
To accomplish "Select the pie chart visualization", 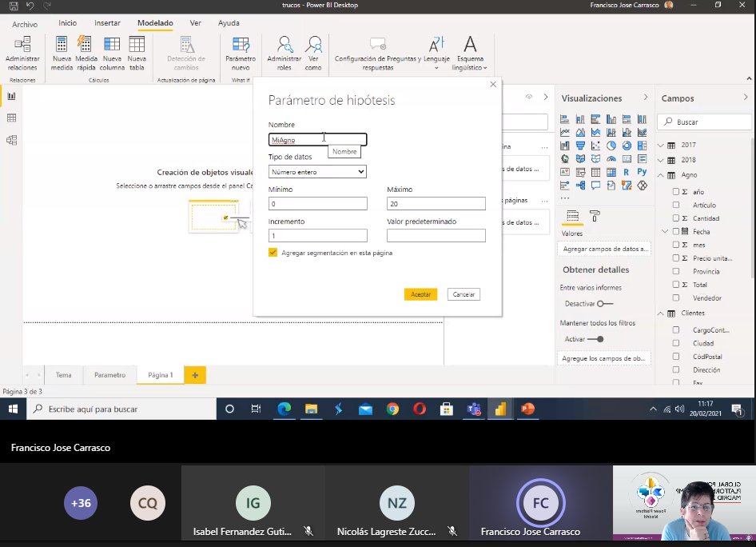I will point(611,146).
